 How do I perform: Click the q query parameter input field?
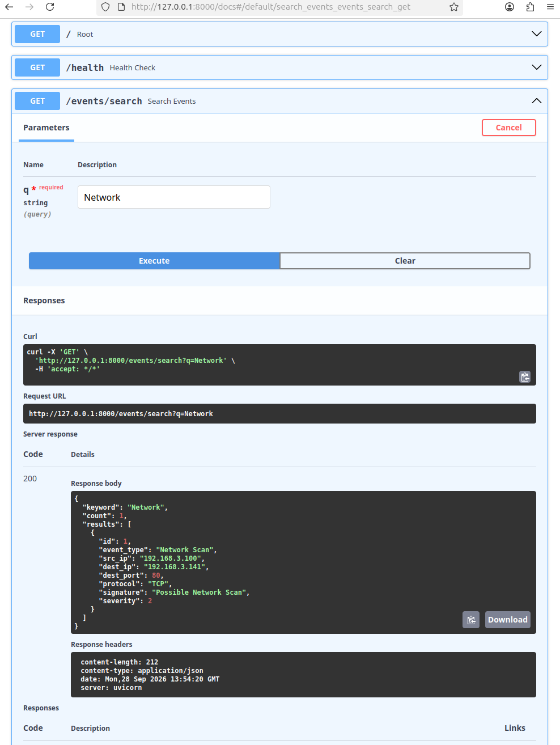[x=174, y=197]
